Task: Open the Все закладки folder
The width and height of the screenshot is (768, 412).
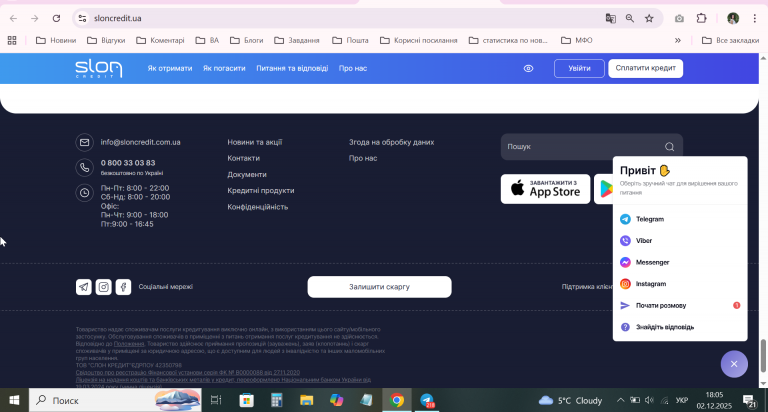Action: point(730,40)
